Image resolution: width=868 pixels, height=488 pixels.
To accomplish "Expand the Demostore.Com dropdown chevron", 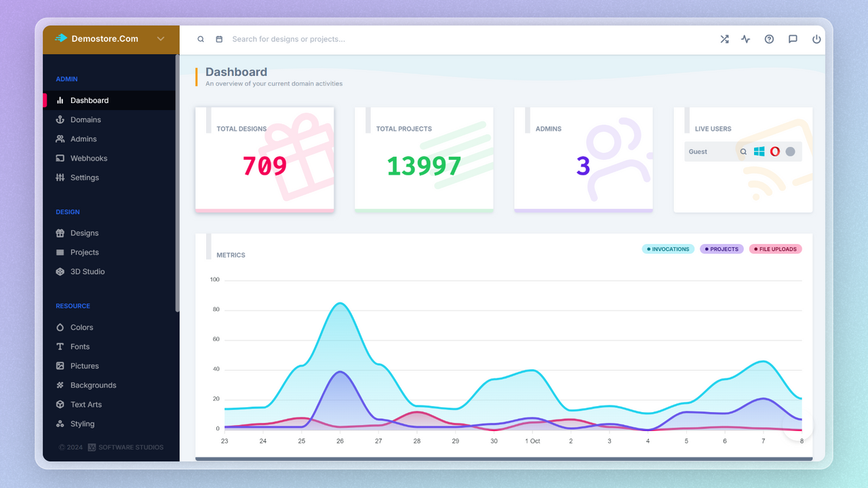I will point(161,39).
